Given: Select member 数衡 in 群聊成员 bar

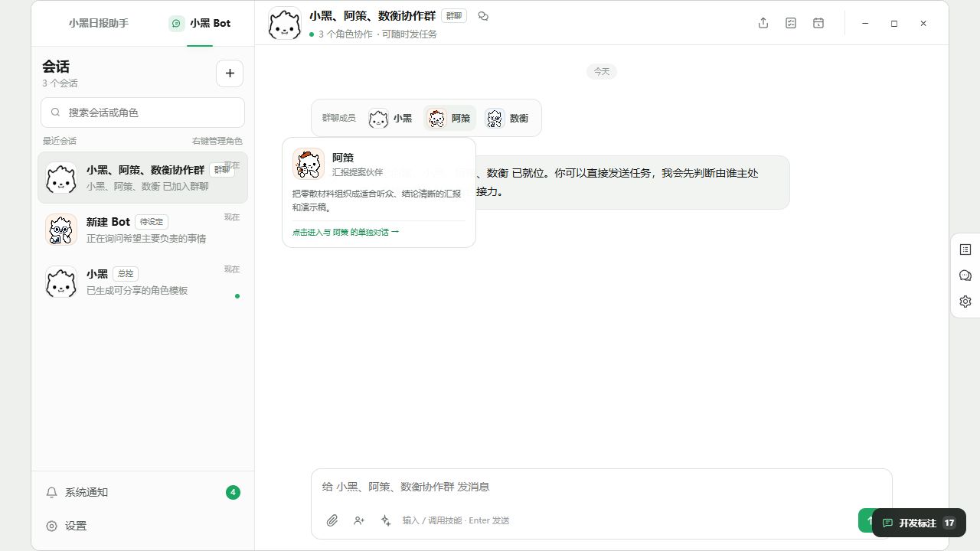Looking at the screenshot, I should coord(508,119).
